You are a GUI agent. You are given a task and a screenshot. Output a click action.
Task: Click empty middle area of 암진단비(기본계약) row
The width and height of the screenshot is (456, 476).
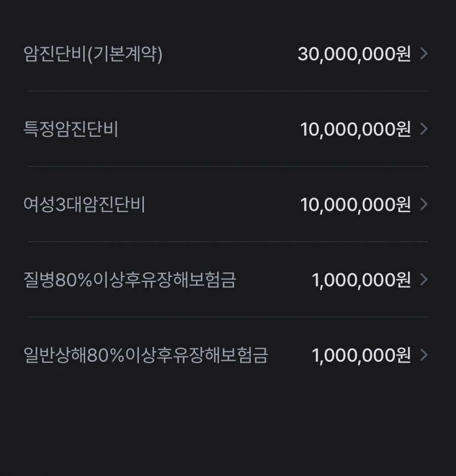(230, 54)
